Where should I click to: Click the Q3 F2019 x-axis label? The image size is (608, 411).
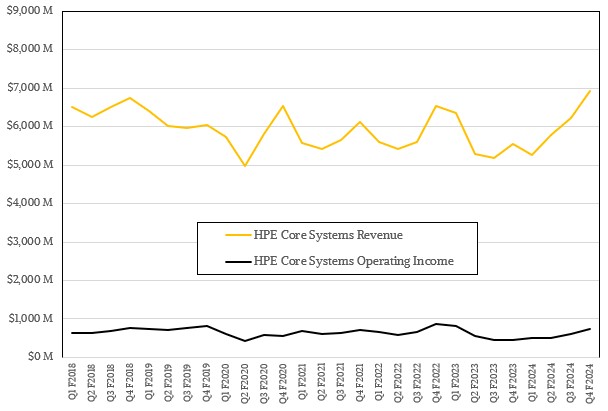click(x=187, y=382)
